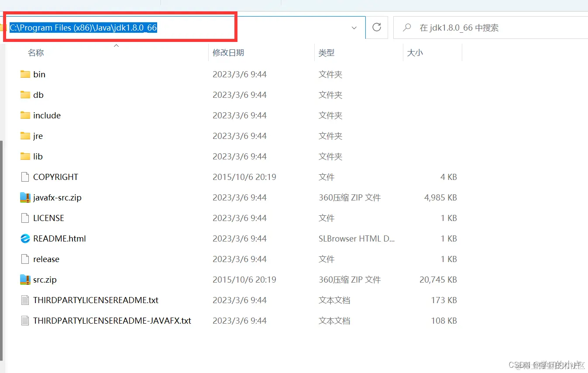
Task: Select the db folder name
Action: 38,95
